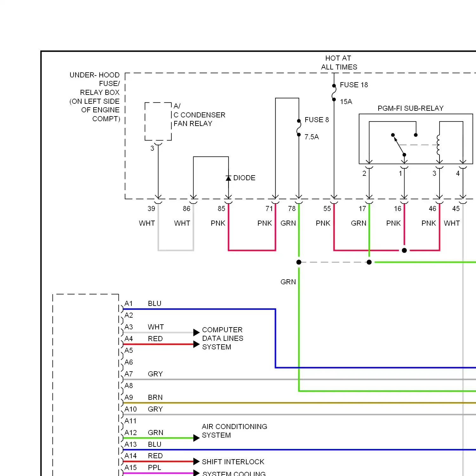Screen dimensions: 476x476
Task: Click the A7 pin label
Action: [129, 374]
